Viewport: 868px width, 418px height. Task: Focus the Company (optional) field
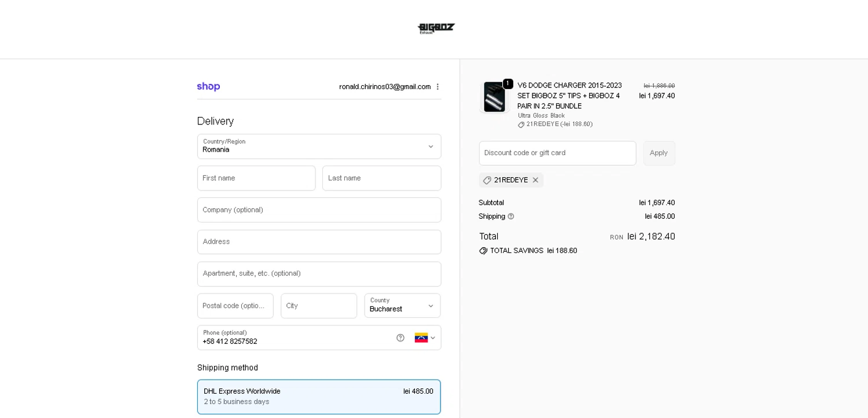coord(319,210)
